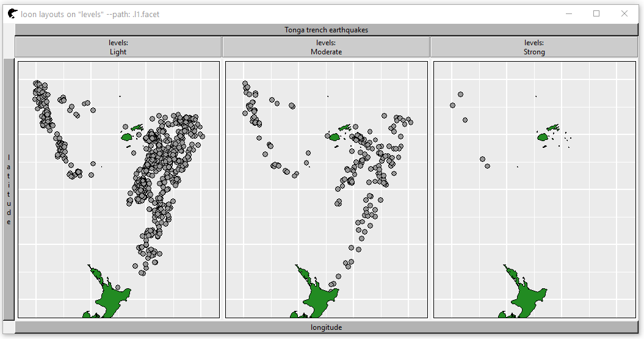Select the large Fiji island in Light panel
This screenshot has height=339, width=644.
(x=127, y=137)
